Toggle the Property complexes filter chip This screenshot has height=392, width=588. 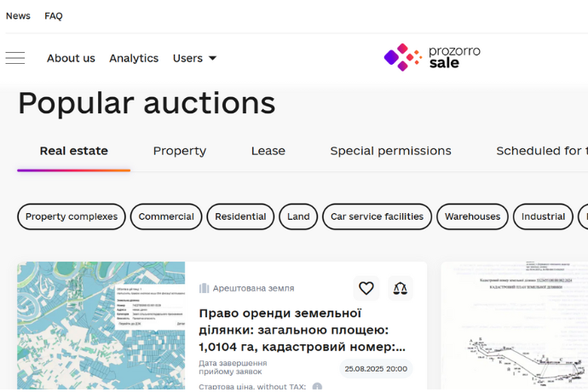72,216
